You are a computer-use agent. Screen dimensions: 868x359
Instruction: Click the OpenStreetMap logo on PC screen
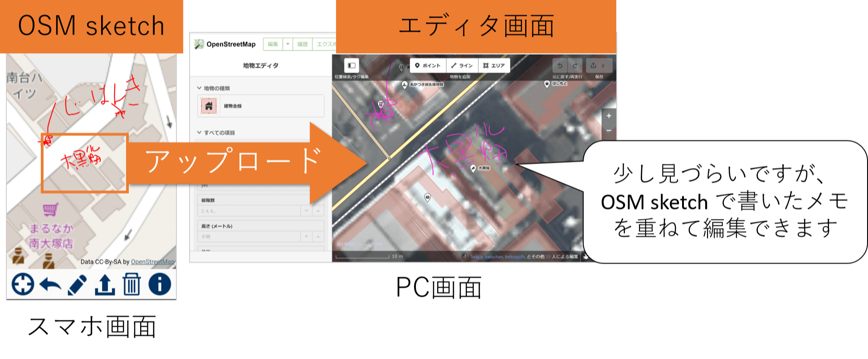[225, 44]
